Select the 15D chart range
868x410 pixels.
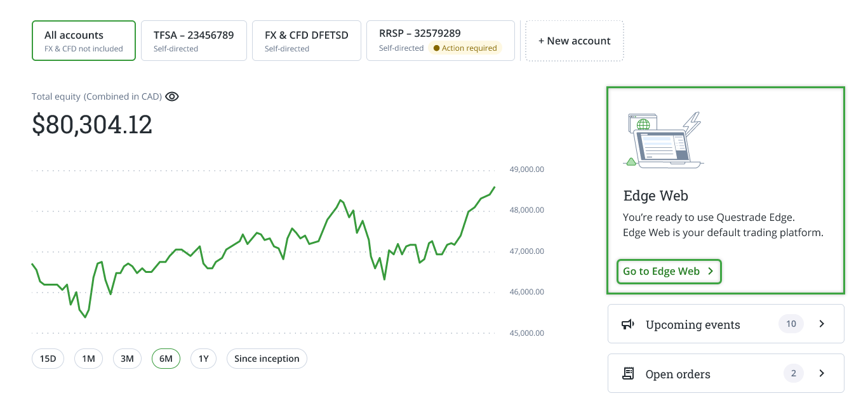[x=48, y=359]
